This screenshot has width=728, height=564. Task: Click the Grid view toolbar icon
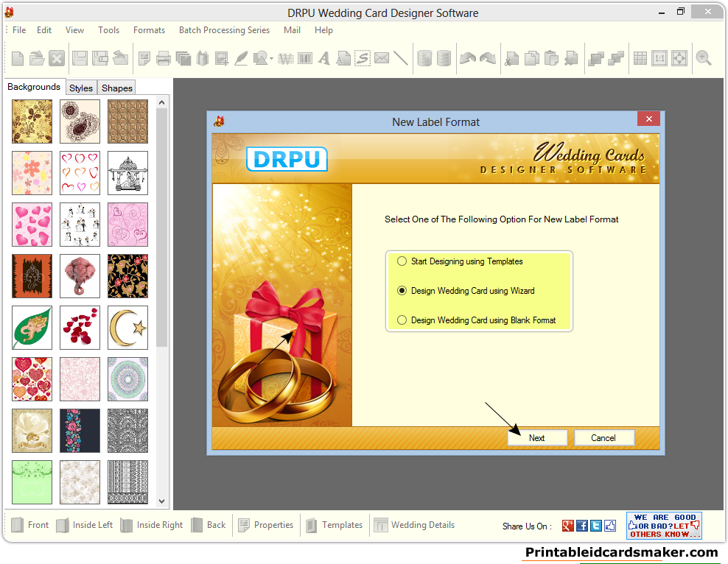coord(640,58)
